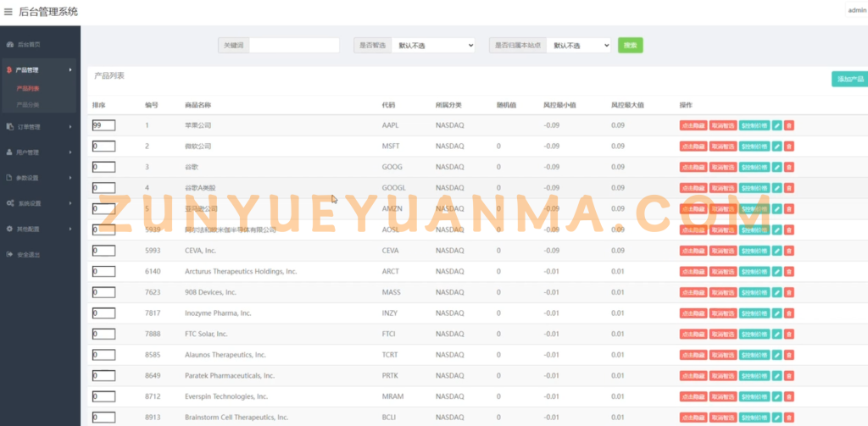
Task: Collapse the 产品管理 sidebar menu
Action: point(39,70)
